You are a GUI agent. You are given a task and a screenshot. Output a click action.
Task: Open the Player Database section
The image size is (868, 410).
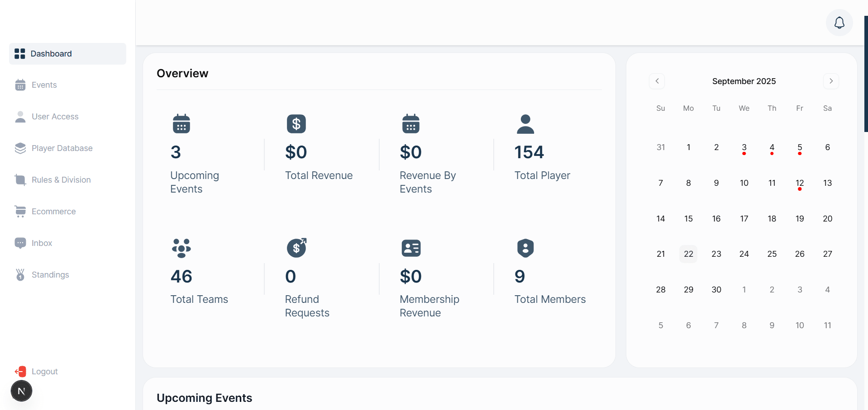click(62, 148)
